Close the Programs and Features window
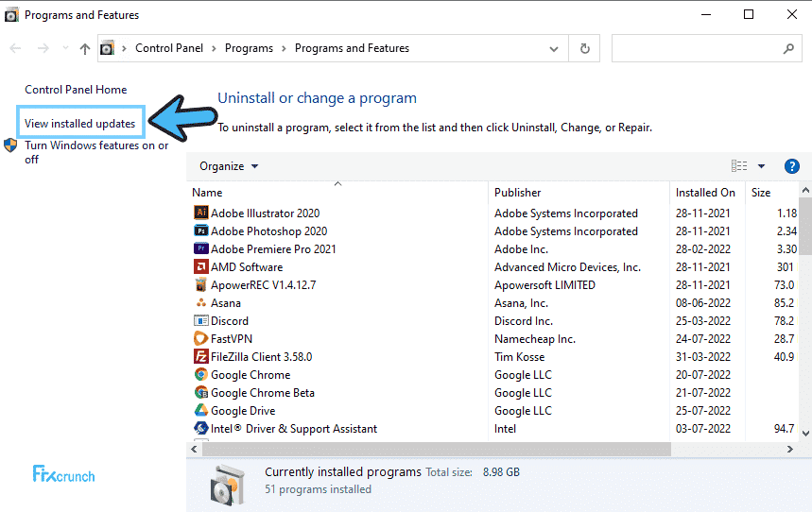Image resolution: width=812 pixels, height=512 pixels. [x=792, y=14]
